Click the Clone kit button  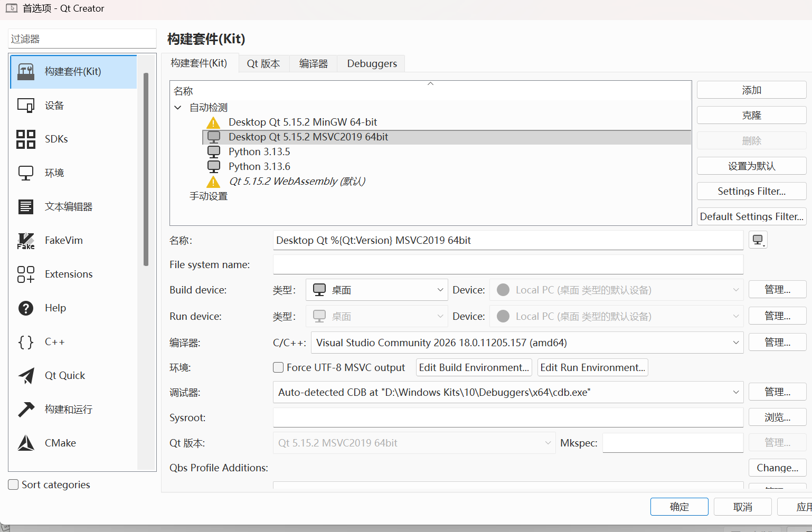click(751, 116)
